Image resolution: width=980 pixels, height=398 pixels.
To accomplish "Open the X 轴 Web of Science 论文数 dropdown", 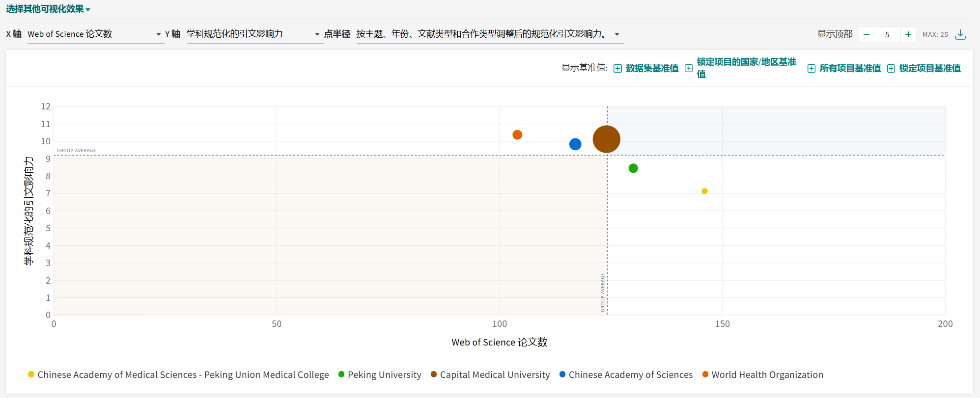I will [x=96, y=34].
